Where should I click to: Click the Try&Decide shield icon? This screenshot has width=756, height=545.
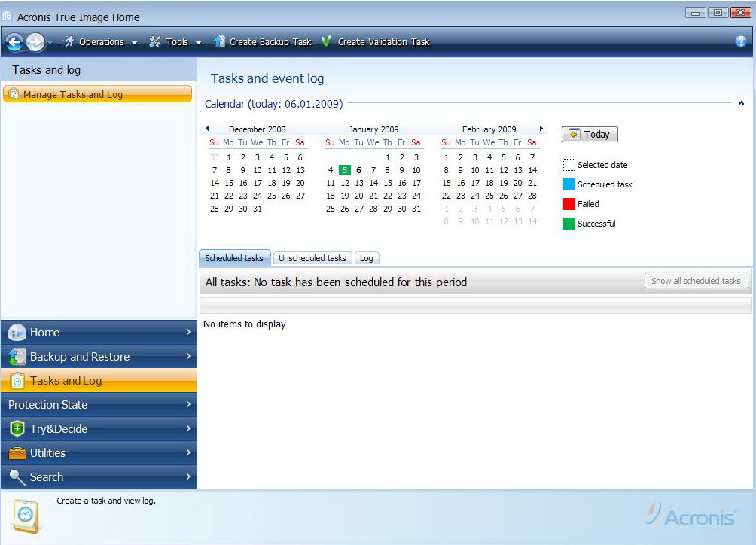coord(17,429)
